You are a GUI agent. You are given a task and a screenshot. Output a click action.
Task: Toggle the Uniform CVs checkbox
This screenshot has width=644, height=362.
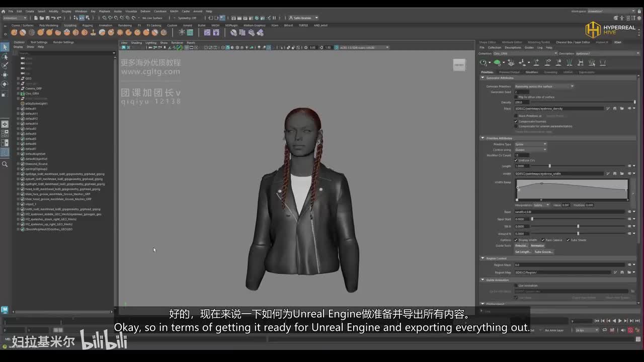(516, 160)
